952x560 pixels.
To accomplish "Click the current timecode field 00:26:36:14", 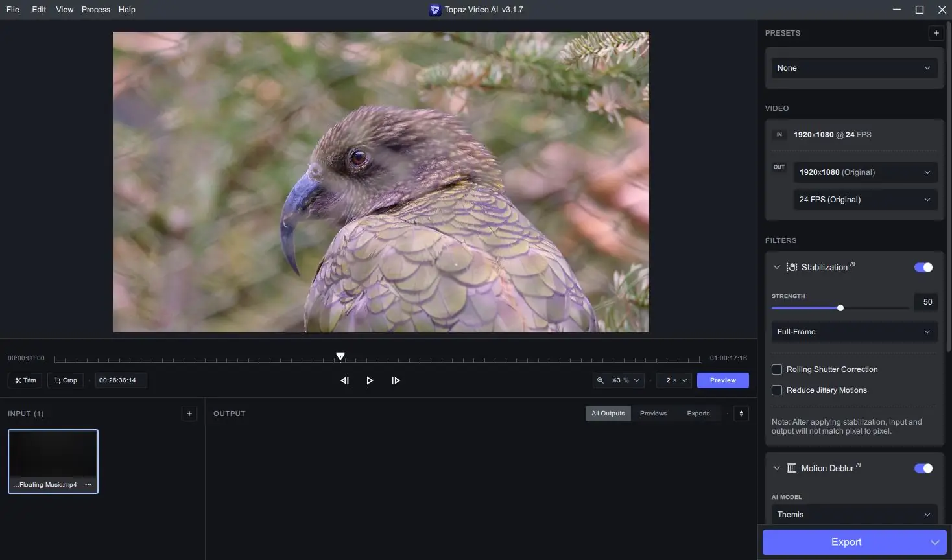I will click(x=121, y=380).
